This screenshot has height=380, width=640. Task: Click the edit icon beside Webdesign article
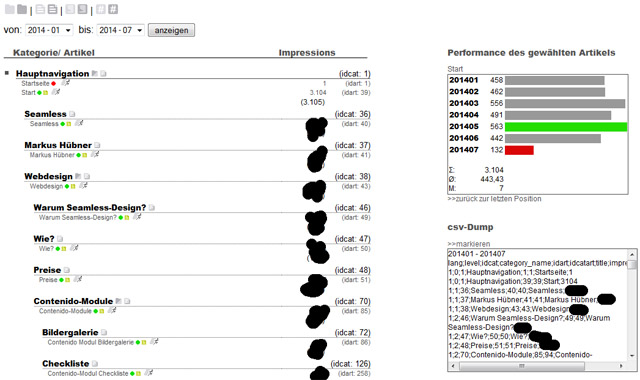coord(83,186)
